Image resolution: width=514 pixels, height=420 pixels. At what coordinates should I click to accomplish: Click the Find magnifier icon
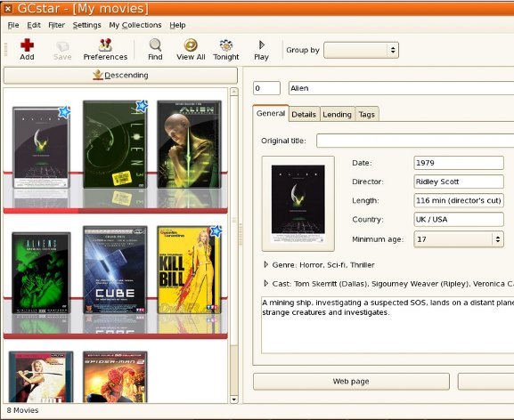coord(155,45)
